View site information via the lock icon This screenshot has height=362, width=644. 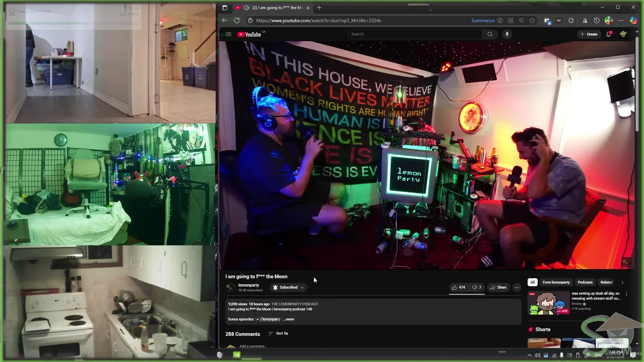pos(250,21)
